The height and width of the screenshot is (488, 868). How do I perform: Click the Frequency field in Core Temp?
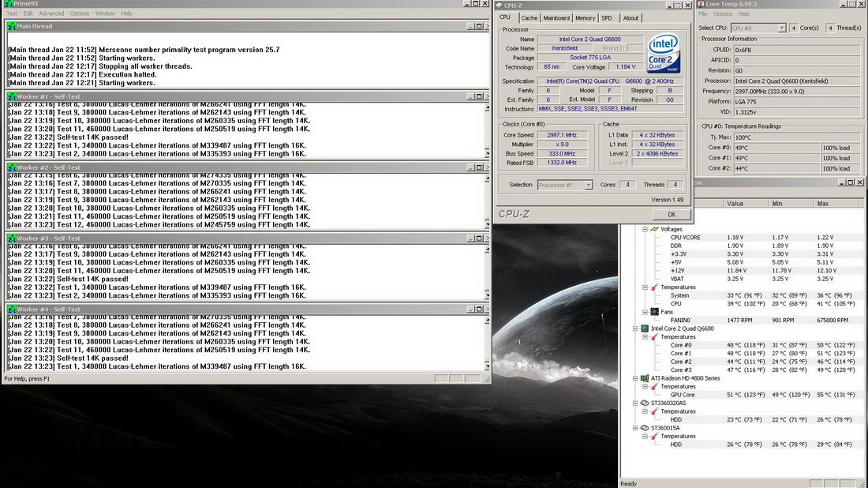pyautogui.click(x=797, y=92)
